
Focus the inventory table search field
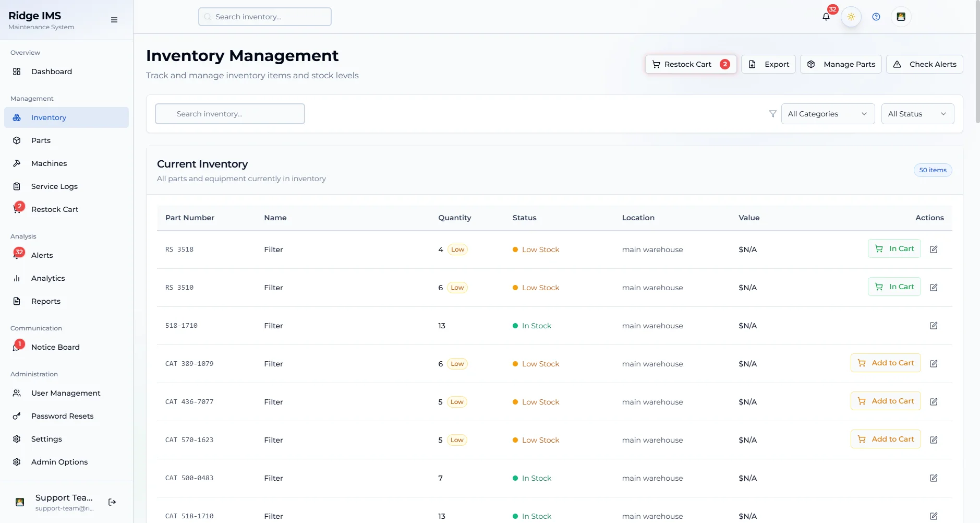[230, 114]
